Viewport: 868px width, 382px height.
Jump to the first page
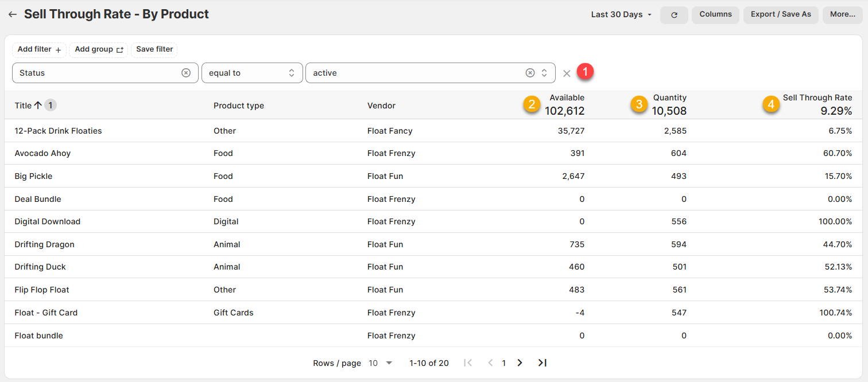pyautogui.click(x=468, y=362)
